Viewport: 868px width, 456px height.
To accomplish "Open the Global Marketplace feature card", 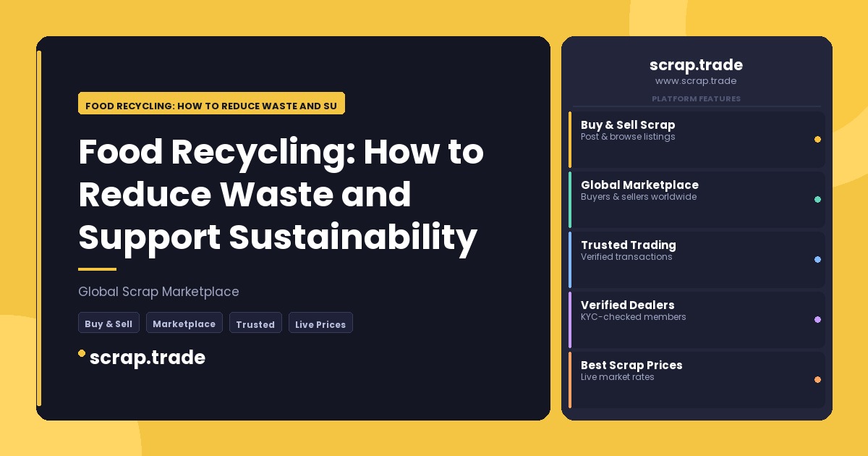I will click(697, 199).
